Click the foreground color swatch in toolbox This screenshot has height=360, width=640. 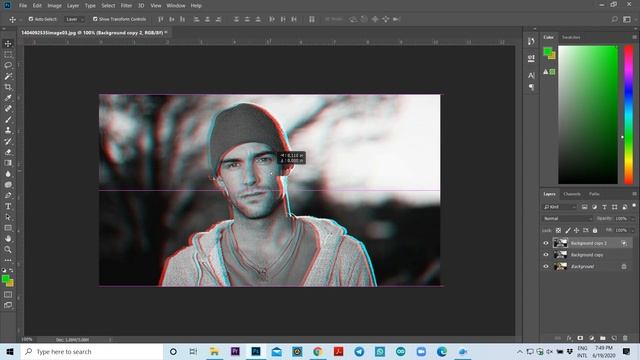5,279
